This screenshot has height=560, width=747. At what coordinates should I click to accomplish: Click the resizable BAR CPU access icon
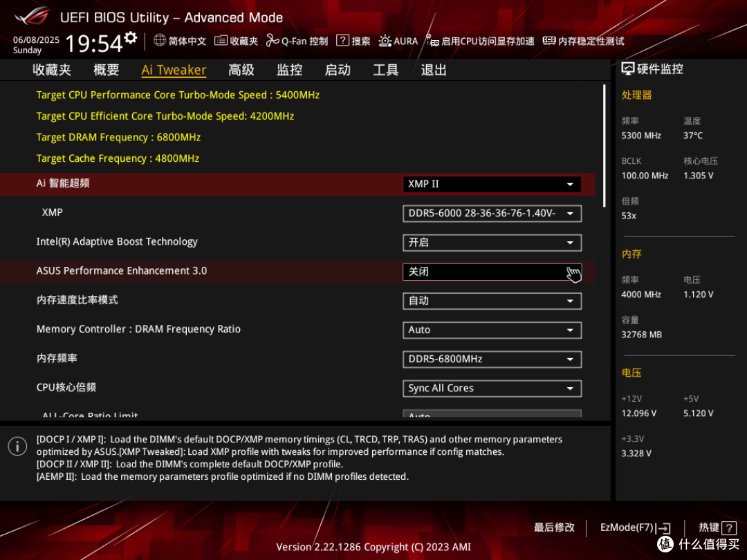pos(432,41)
